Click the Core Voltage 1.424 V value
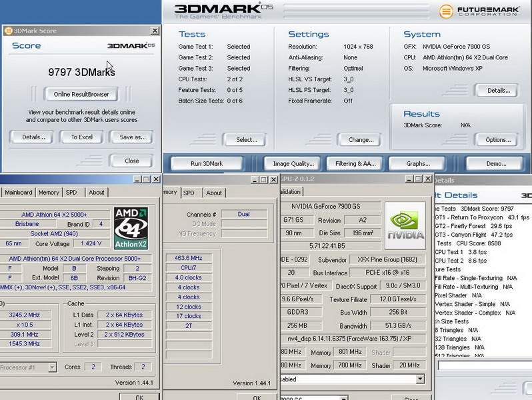Image resolution: width=532 pixels, height=400 pixels. [x=91, y=243]
